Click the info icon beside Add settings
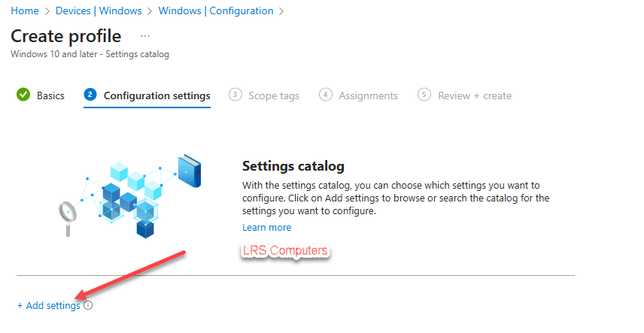The height and width of the screenshot is (333, 644). [x=88, y=306]
